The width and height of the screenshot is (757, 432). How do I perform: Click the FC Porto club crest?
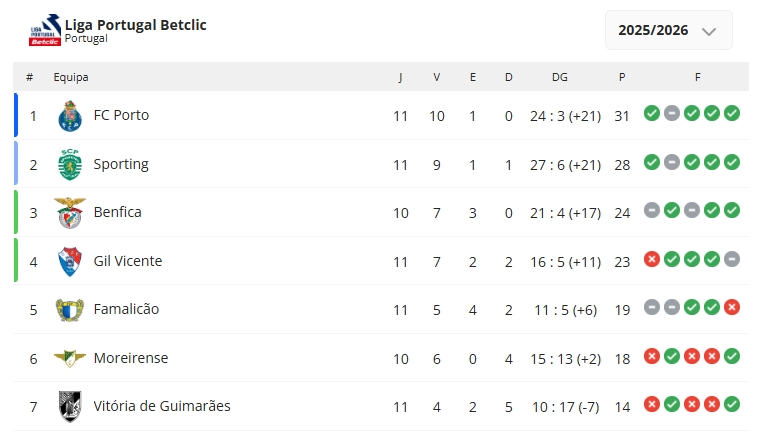tap(69, 116)
